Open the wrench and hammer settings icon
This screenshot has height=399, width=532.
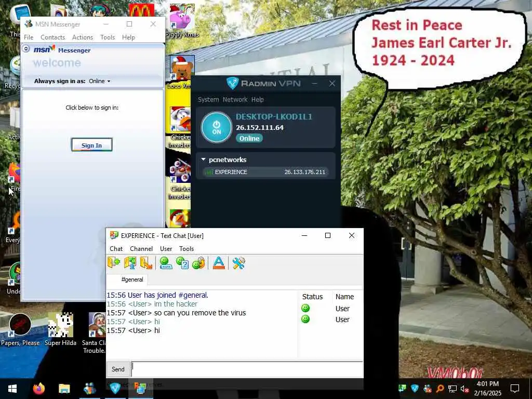point(238,263)
